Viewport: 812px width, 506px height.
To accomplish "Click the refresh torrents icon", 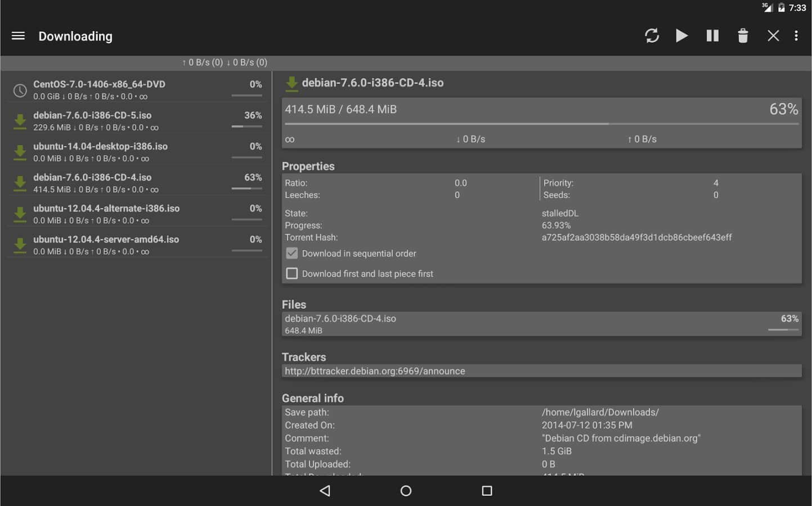I will [x=652, y=36].
